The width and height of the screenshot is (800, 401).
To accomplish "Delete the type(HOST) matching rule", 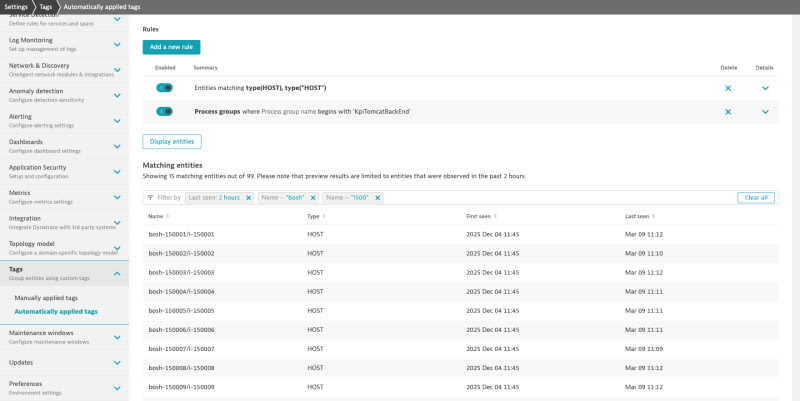I will [728, 88].
